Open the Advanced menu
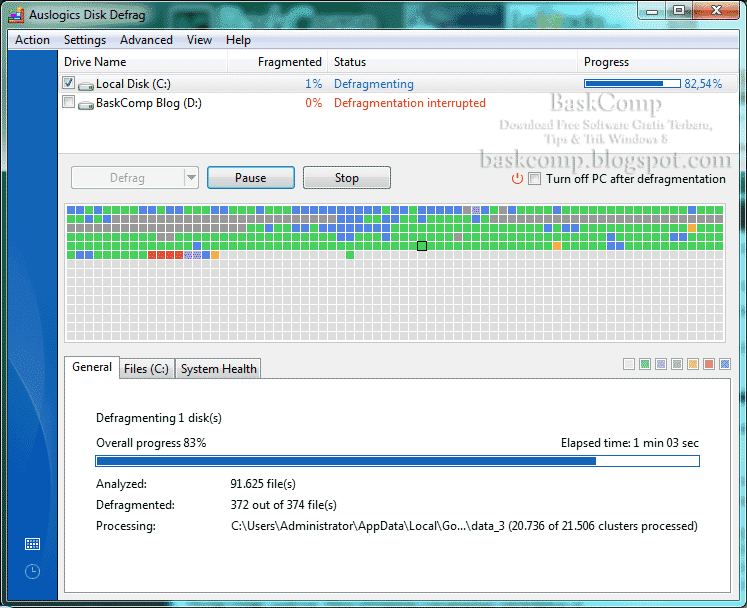Screen dimensions: 747x608 [x=146, y=40]
